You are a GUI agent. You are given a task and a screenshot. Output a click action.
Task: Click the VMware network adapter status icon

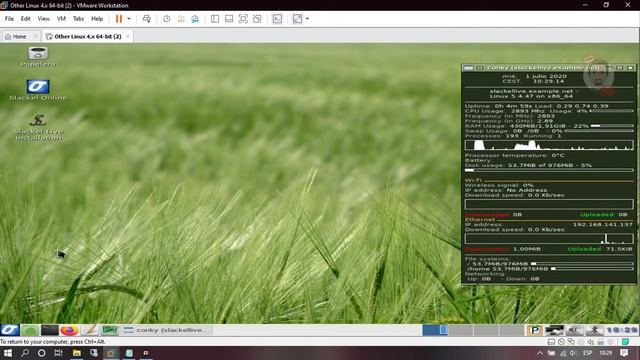click(571, 342)
